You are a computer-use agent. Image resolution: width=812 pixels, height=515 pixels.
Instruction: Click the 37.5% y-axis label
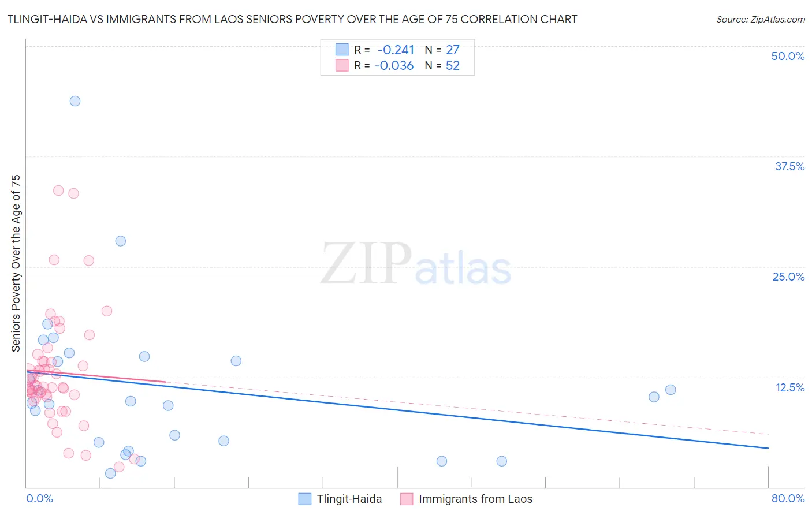[789, 166]
